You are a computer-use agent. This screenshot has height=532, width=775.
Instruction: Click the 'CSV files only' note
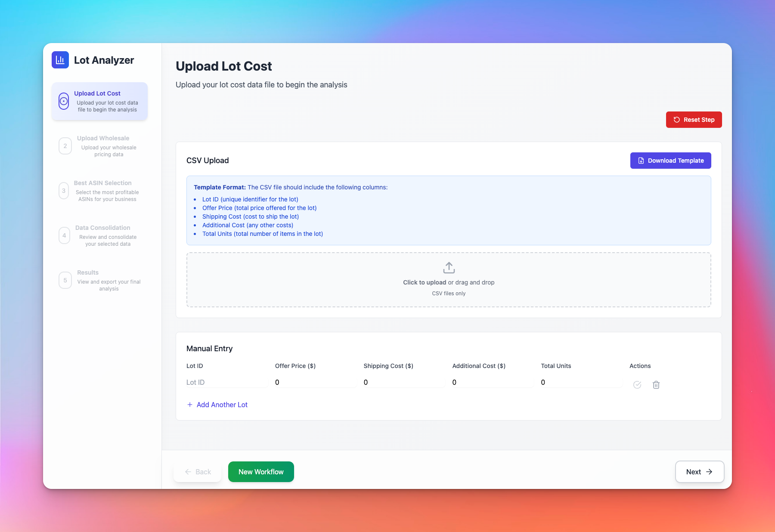[449, 294]
